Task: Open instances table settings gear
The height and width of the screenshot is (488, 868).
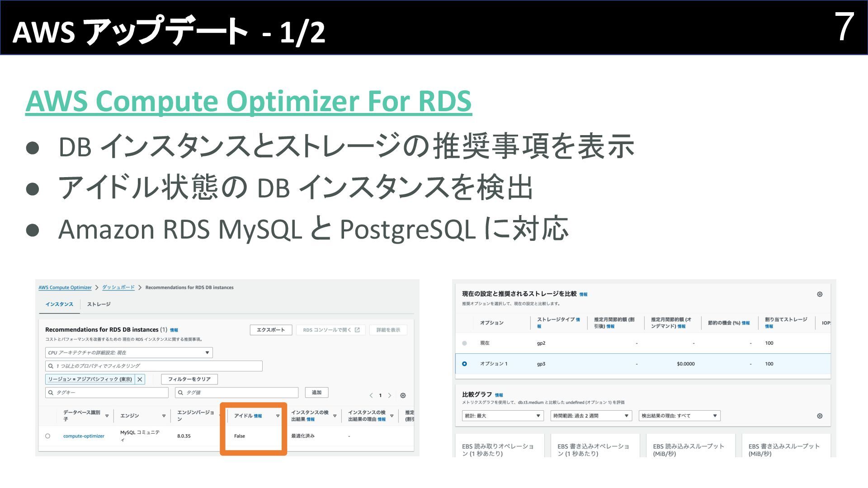Action: click(x=403, y=395)
